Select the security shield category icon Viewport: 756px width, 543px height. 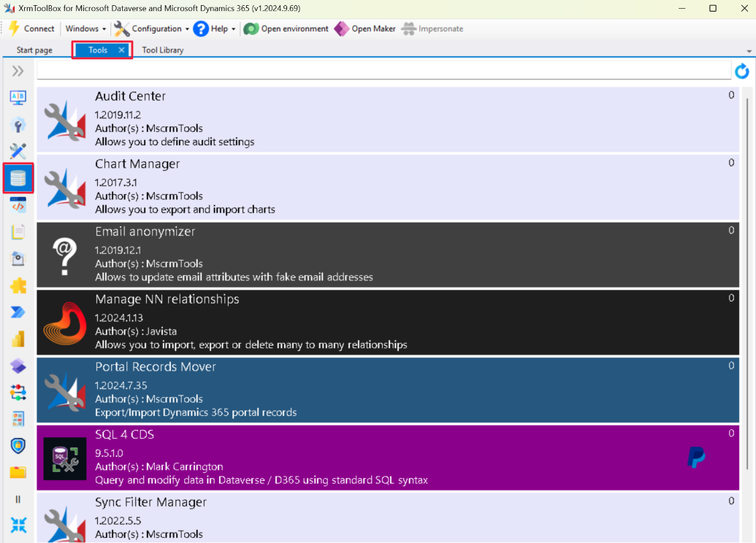pyautogui.click(x=18, y=446)
